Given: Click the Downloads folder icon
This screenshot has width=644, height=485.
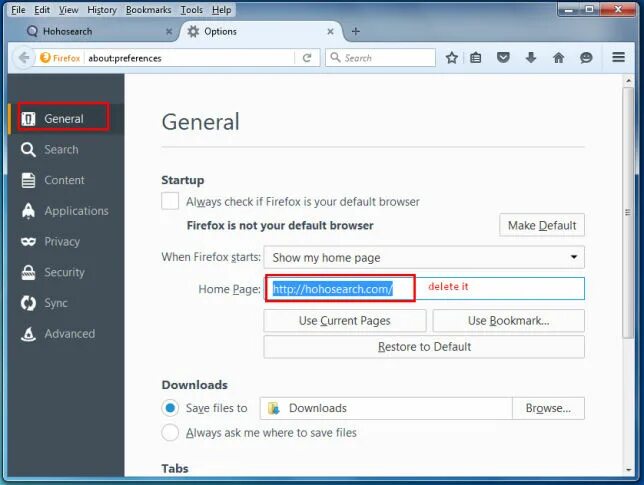Looking at the screenshot, I should 274,408.
